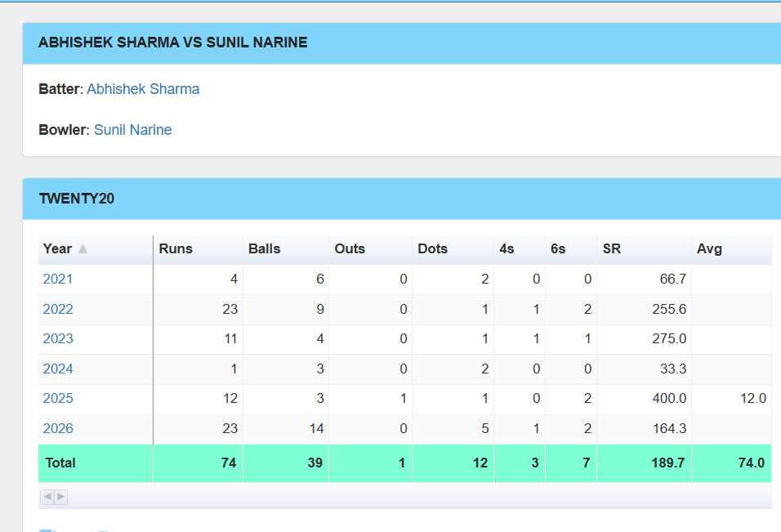The width and height of the screenshot is (781, 532).
Task: Select the 2026 strike rate 164.3
Action: click(669, 428)
